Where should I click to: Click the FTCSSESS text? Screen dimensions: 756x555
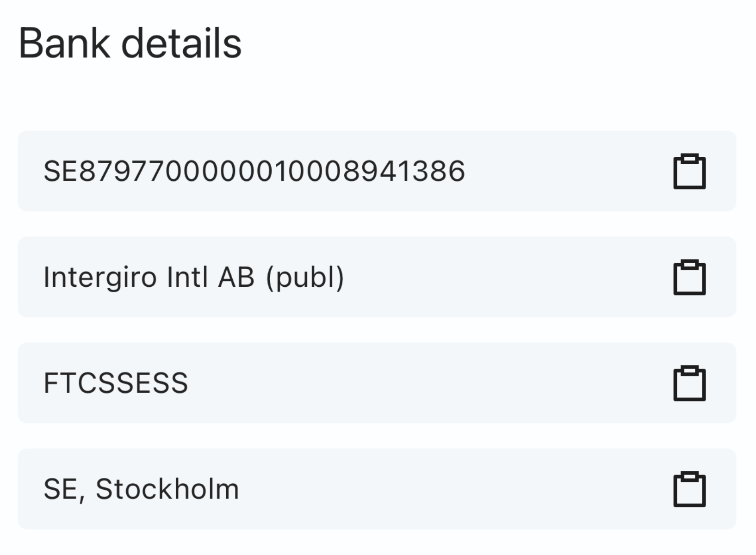click(x=116, y=383)
